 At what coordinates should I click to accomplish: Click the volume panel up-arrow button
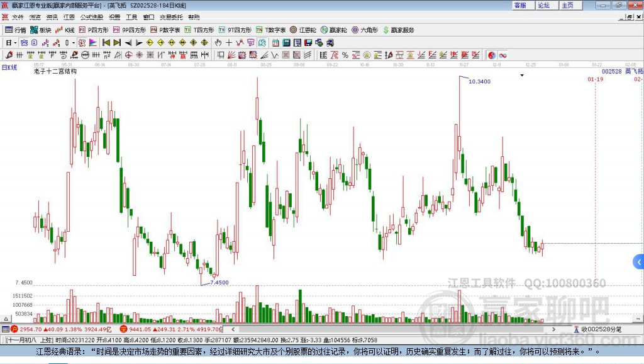tap(6, 319)
